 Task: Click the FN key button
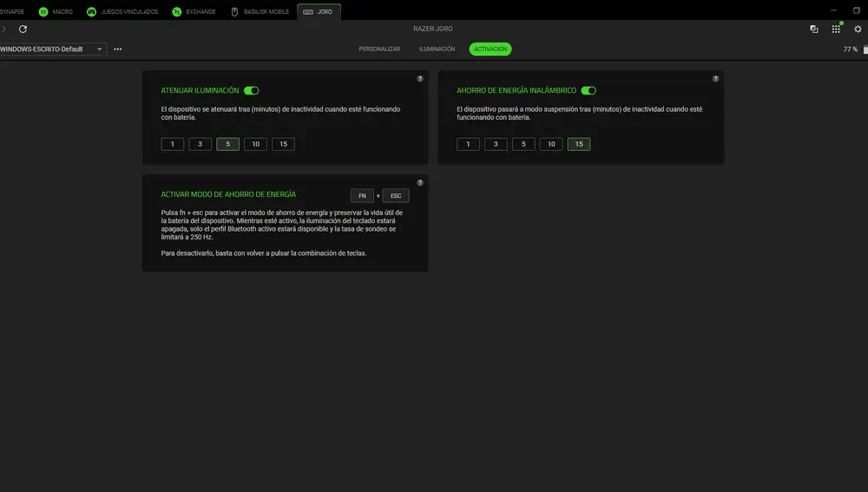click(362, 195)
